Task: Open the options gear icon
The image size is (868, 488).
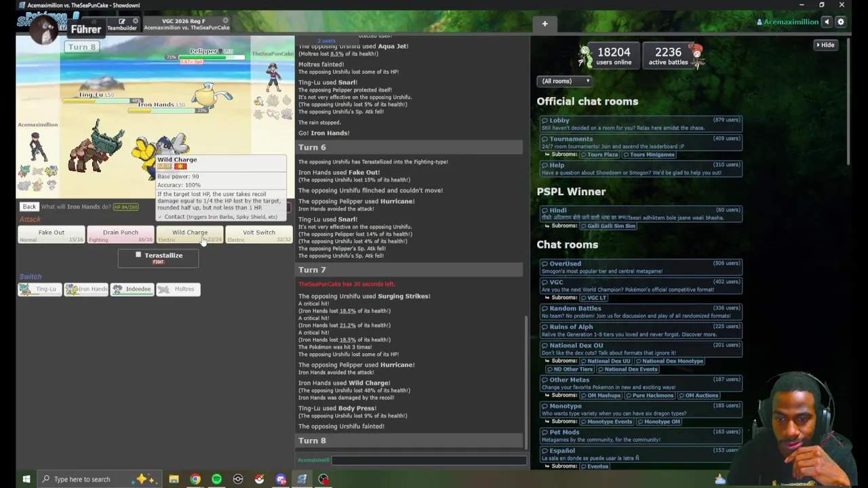Action: (840, 22)
